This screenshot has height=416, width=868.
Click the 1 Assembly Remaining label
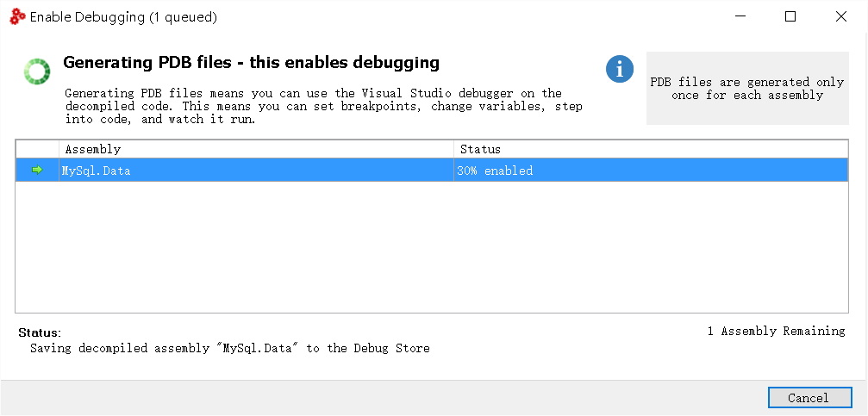(x=776, y=331)
